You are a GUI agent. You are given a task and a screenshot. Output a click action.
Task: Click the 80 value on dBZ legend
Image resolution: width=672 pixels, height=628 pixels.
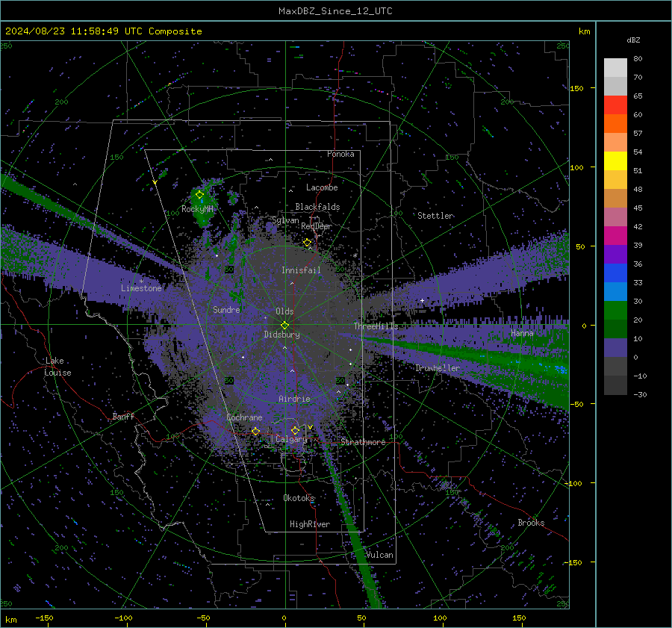638,59
